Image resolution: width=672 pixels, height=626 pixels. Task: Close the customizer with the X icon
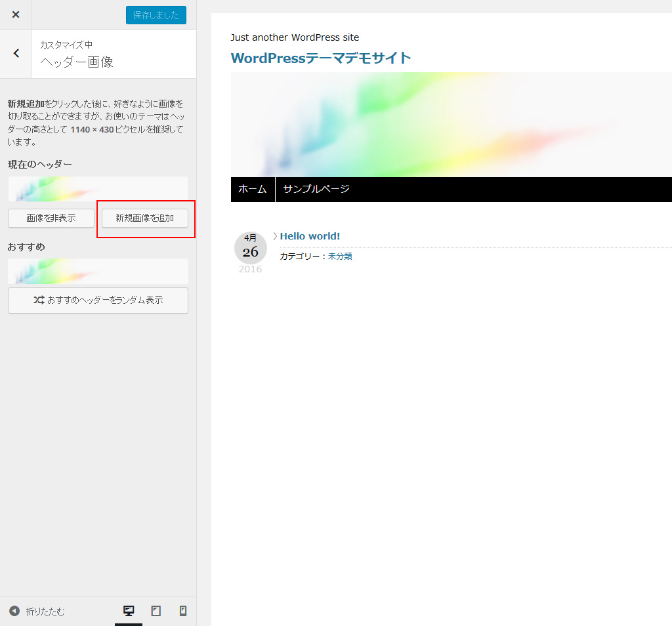tap(16, 14)
